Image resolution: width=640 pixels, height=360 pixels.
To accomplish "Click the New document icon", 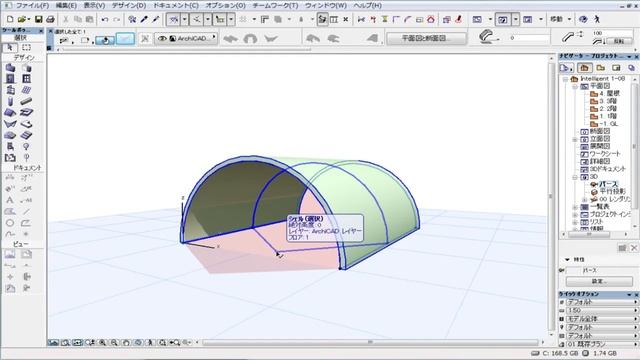I will coord(10,19).
